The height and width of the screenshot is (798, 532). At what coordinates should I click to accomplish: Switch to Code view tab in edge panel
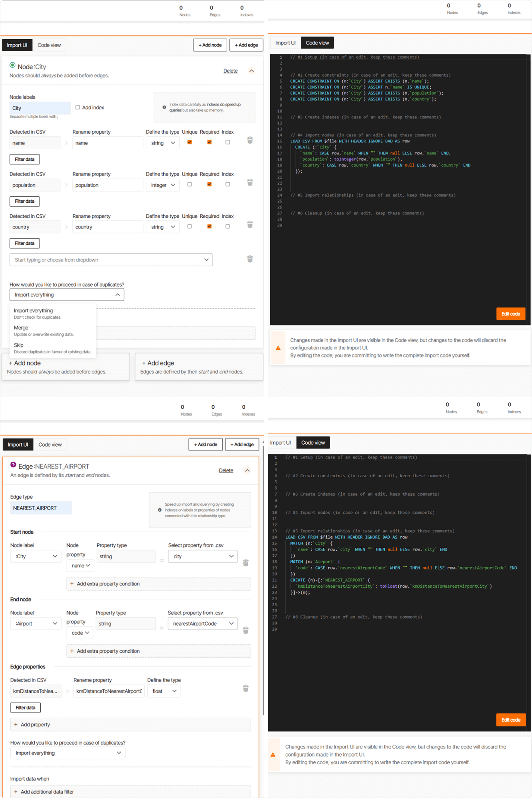(50, 445)
